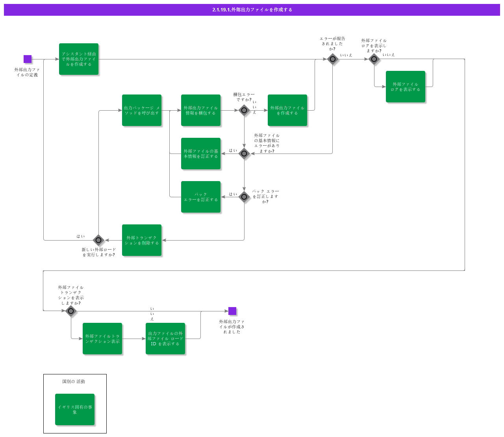Open the country-specific activity イギリス固有の事象
Viewport: 504px width, 437px height.
click(x=75, y=409)
